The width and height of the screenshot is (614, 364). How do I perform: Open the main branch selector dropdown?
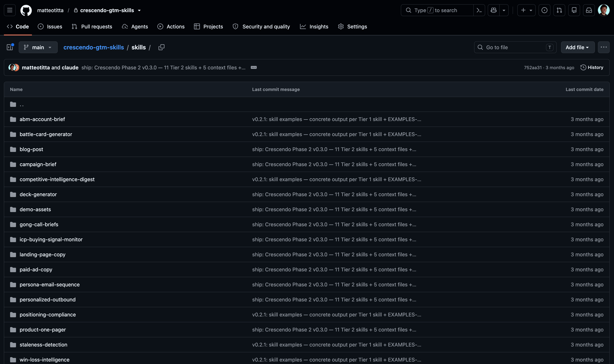click(38, 47)
